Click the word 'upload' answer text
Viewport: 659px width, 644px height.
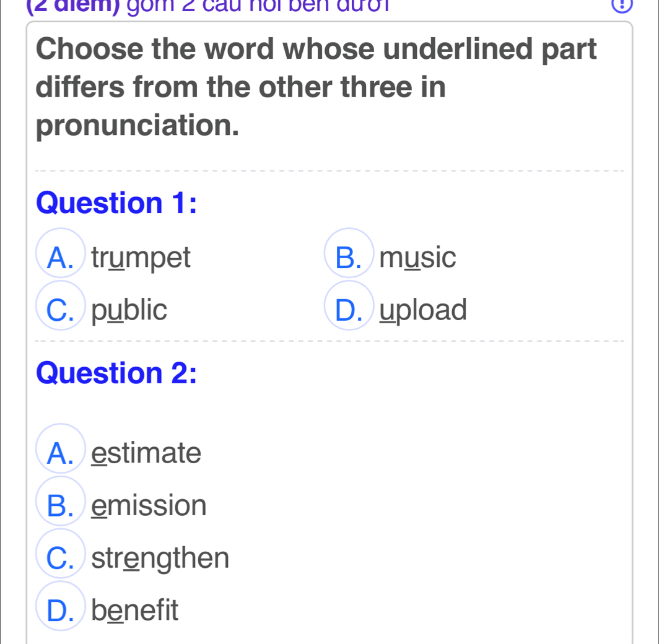[424, 310]
